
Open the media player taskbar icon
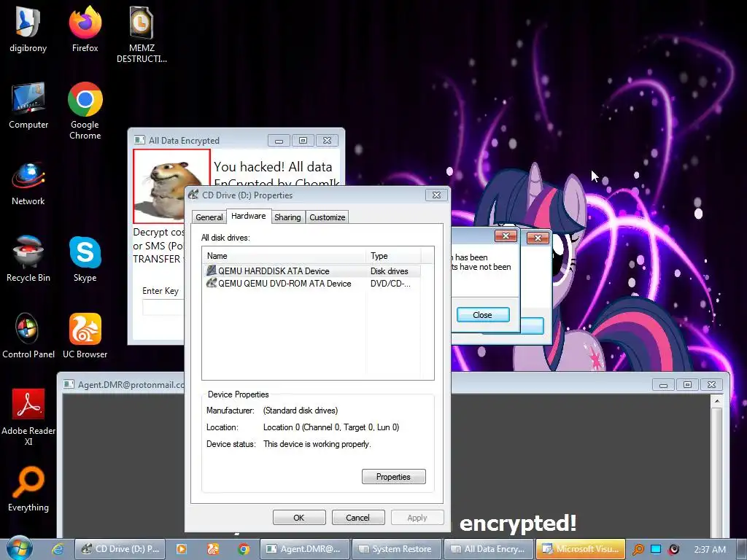tap(182, 549)
